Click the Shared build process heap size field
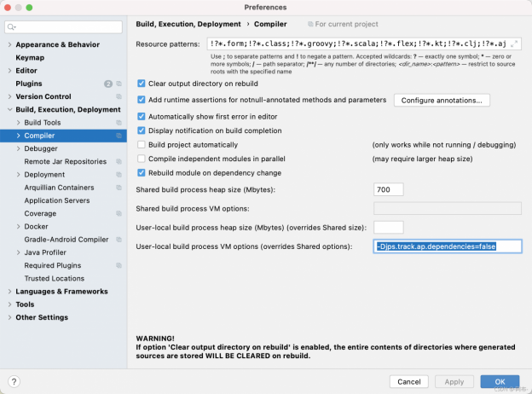 pos(389,189)
